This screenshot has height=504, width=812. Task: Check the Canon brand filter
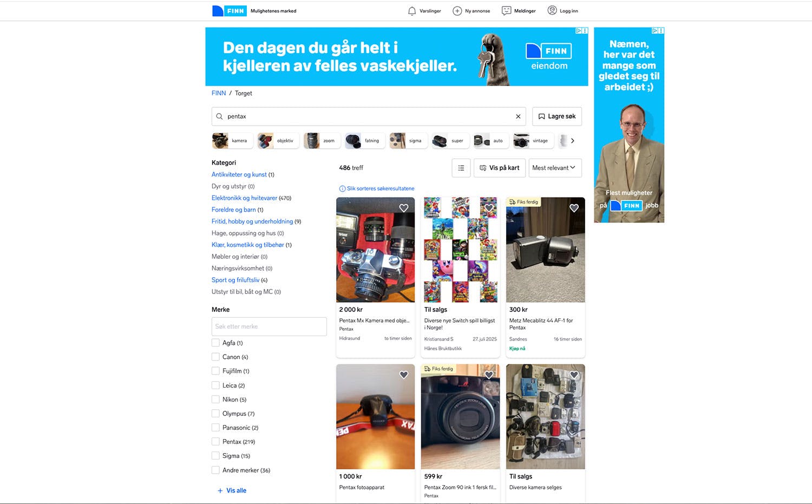[x=215, y=357]
